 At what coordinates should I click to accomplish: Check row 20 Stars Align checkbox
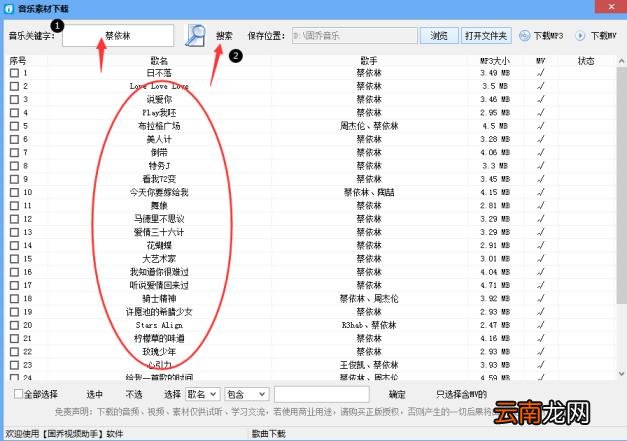click(x=14, y=325)
